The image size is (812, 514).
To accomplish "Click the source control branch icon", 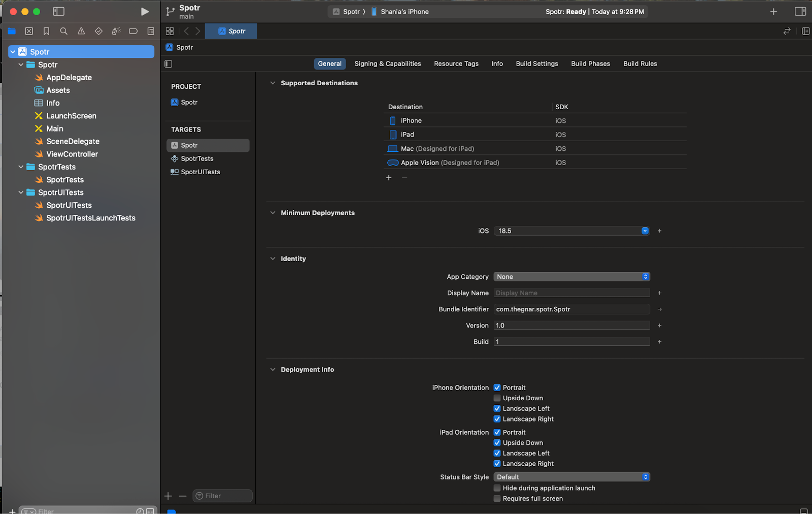I will 171,11.
